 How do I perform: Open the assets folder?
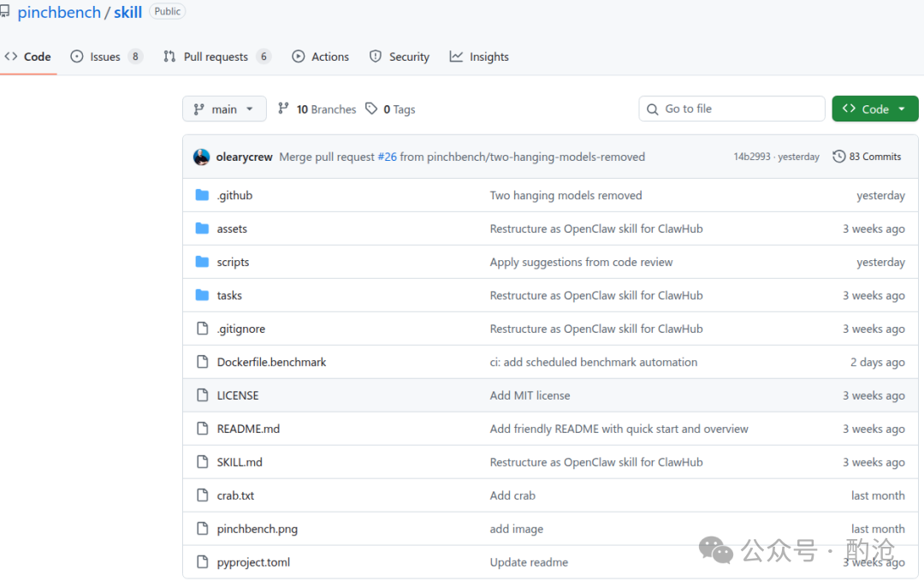click(x=233, y=228)
